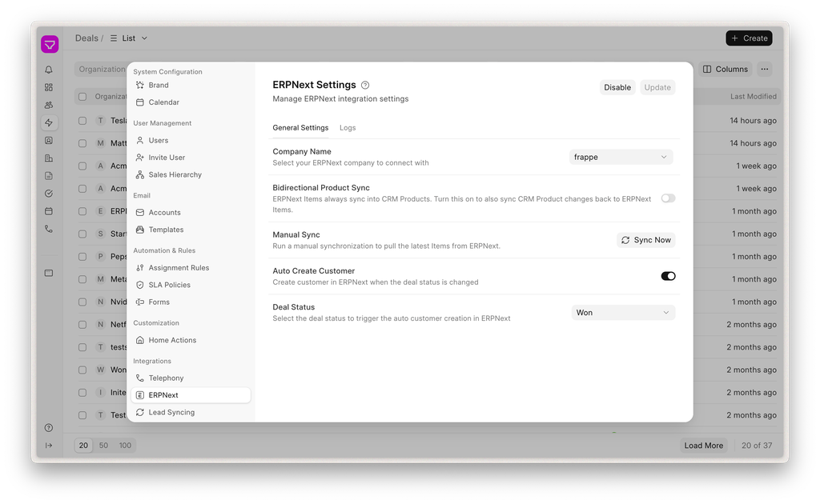Open Invite User settings item

coord(191,158)
